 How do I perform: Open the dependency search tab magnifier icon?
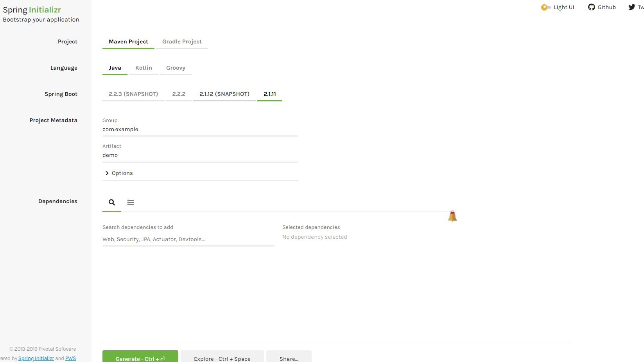tap(112, 202)
